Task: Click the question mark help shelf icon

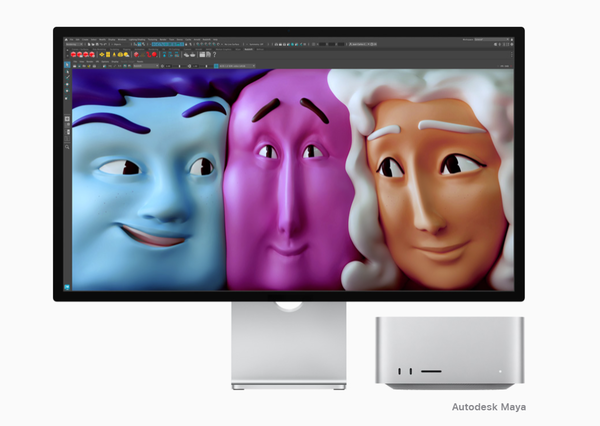Action: click(214, 55)
